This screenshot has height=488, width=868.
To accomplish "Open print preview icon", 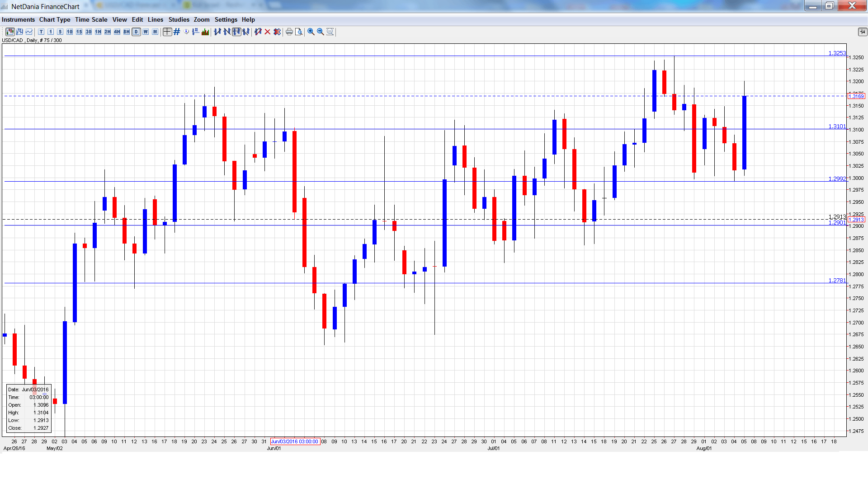I will tap(299, 32).
